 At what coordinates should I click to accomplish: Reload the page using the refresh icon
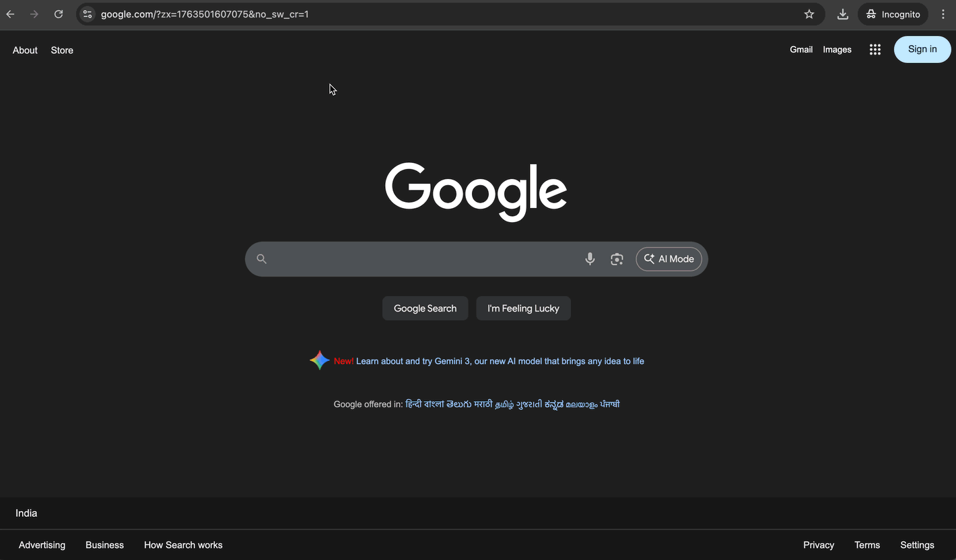click(59, 13)
